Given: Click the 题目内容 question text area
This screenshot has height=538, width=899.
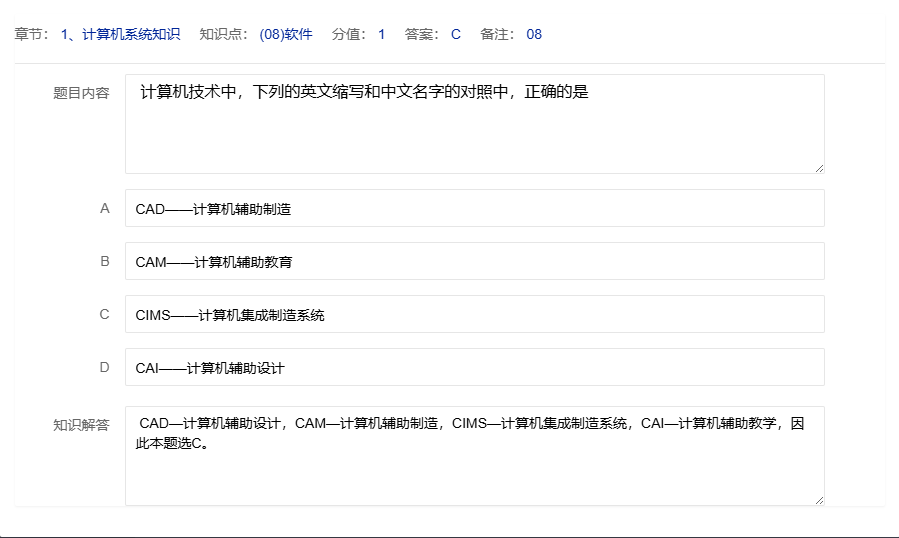Looking at the screenshot, I should point(474,124).
